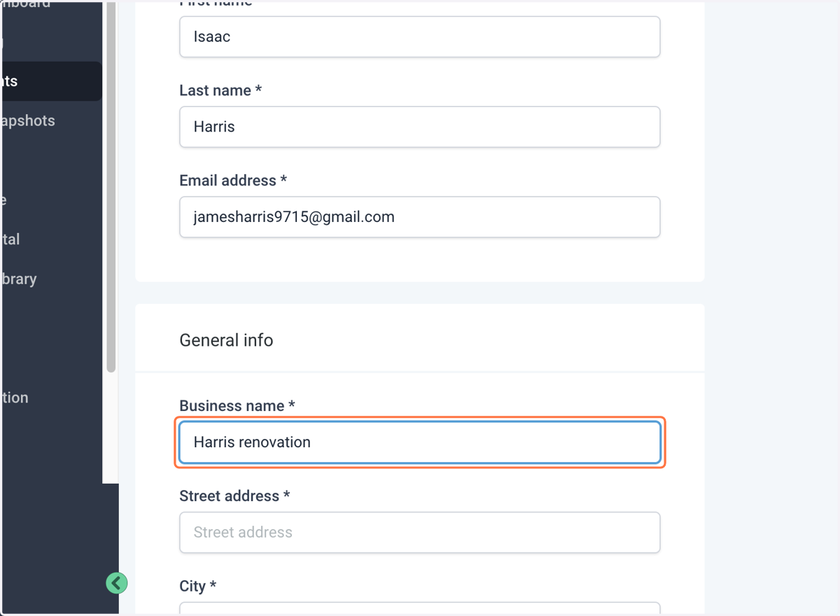
Task: Open the Snapshots sidebar item
Action: [28, 120]
